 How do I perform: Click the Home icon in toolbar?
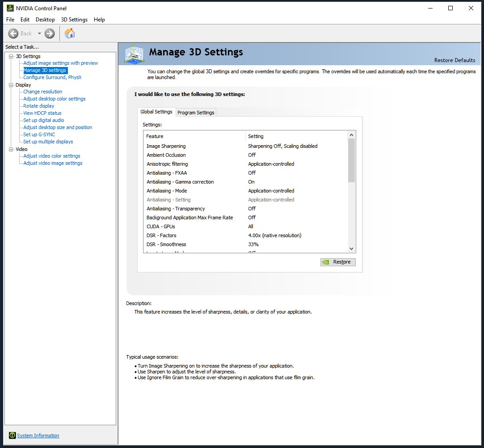[70, 33]
